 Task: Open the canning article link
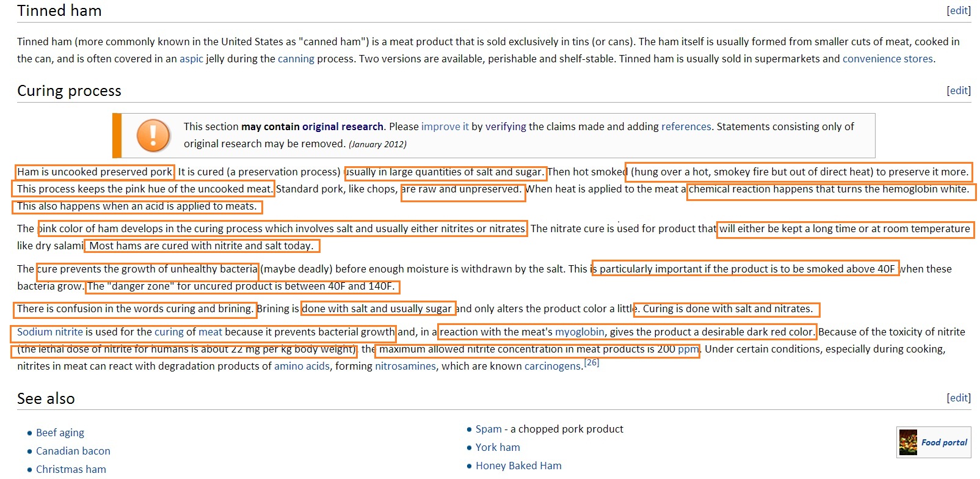[x=296, y=59]
